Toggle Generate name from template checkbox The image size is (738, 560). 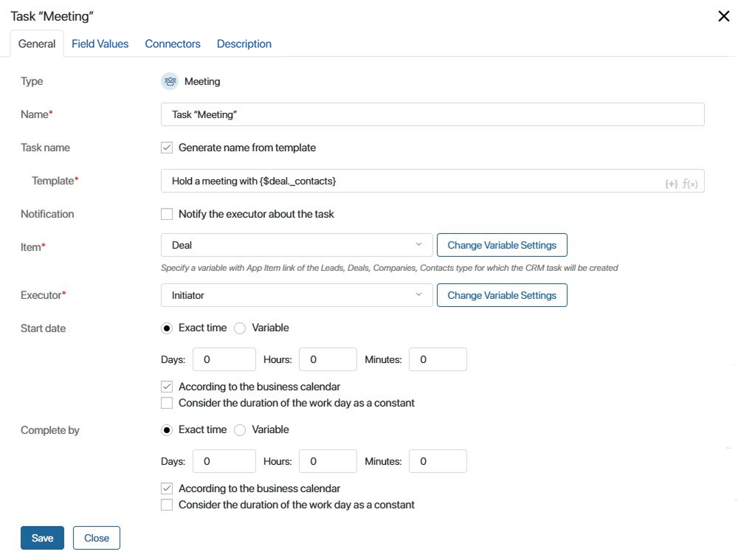pyautogui.click(x=167, y=148)
